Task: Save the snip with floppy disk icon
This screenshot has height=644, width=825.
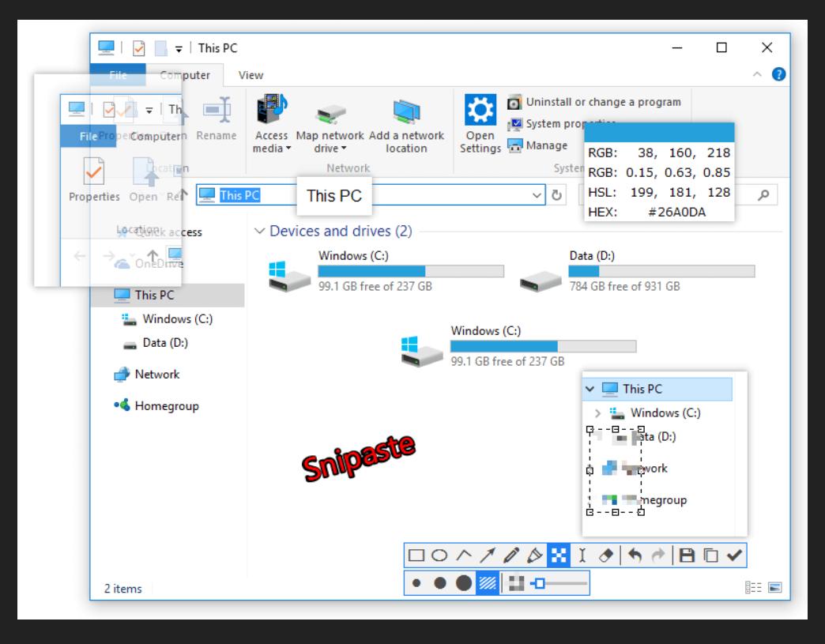Action: (x=687, y=556)
